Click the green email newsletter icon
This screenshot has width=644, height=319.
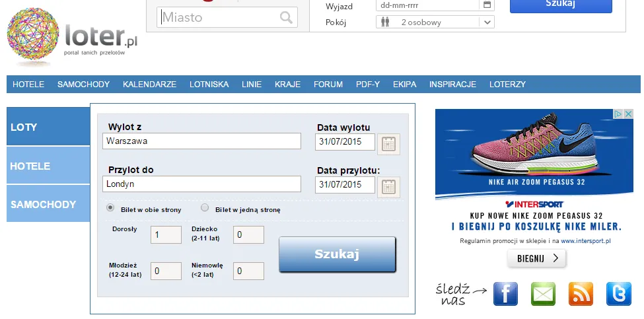[x=543, y=293]
